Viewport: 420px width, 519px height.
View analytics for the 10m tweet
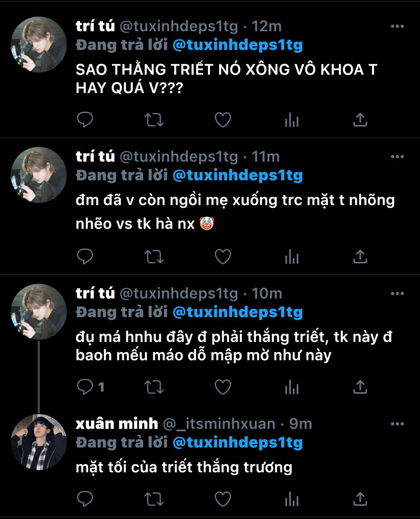click(x=291, y=387)
